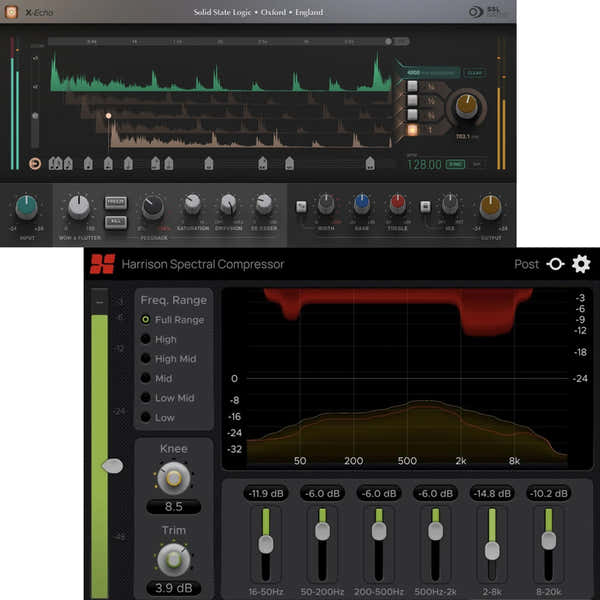Click the -6.0 dB box above 50-200Hz fader
This screenshot has width=600, height=600.
pyautogui.click(x=323, y=493)
